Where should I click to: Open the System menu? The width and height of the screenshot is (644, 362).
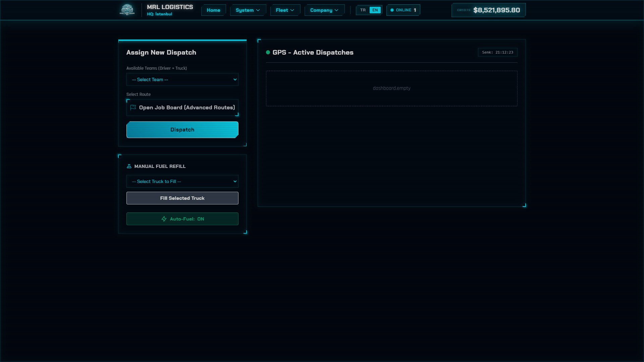[x=248, y=10]
